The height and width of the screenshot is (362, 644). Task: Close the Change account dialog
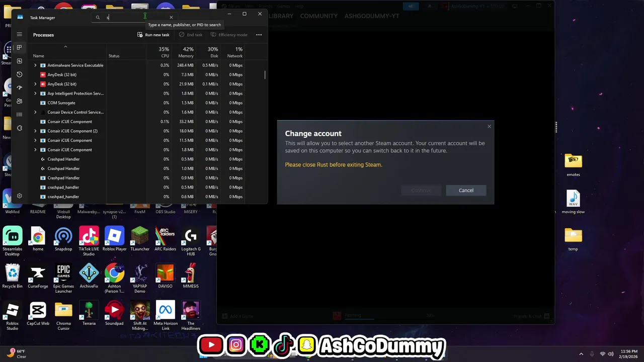click(489, 126)
